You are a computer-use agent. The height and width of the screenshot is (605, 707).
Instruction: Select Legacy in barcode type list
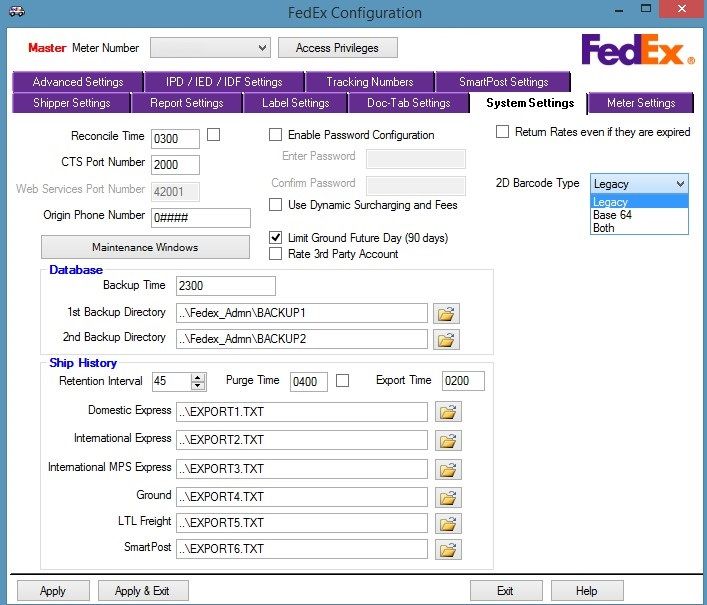coord(639,202)
